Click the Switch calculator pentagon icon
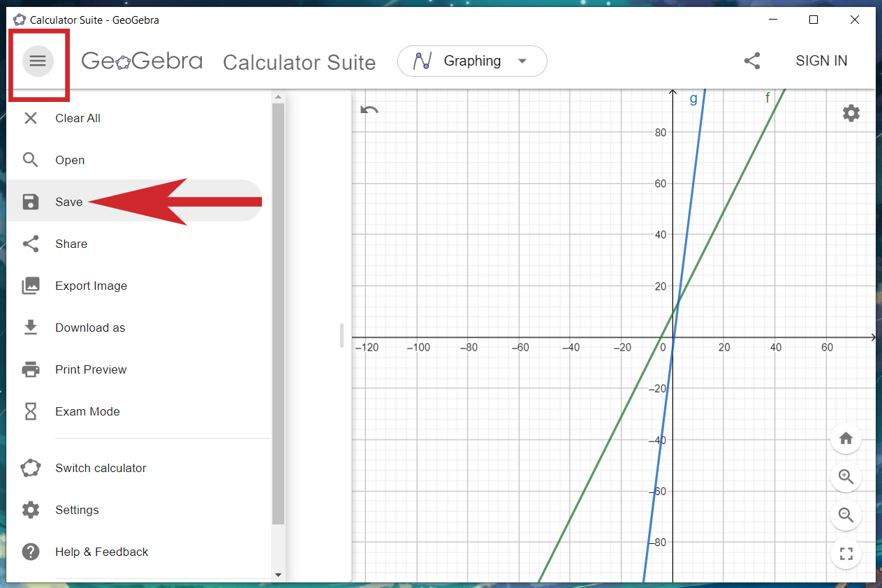The image size is (882, 588). (31, 468)
